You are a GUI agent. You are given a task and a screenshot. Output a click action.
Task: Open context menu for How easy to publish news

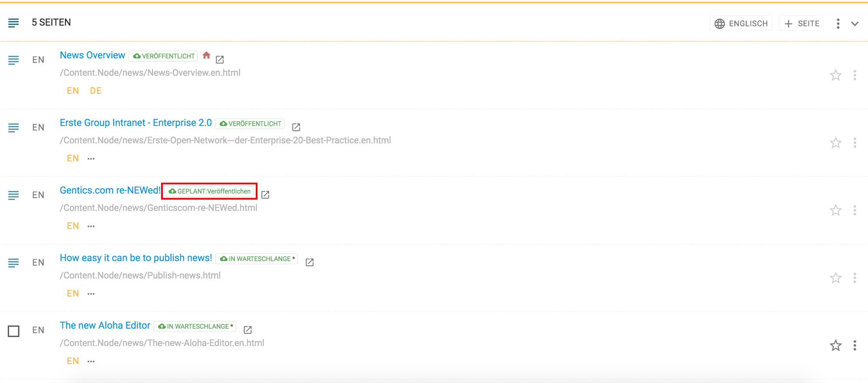tap(855, 278)
